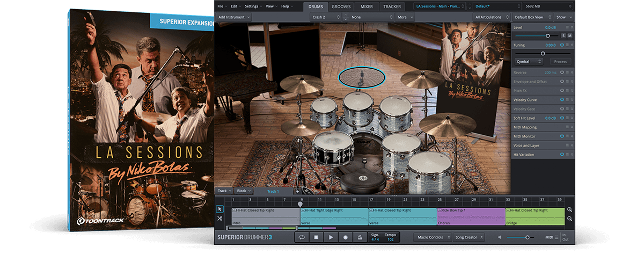Open the Default Box View dropdown
Image resolution: width=644 pixels, height=262 pixels.
(532, 17)
